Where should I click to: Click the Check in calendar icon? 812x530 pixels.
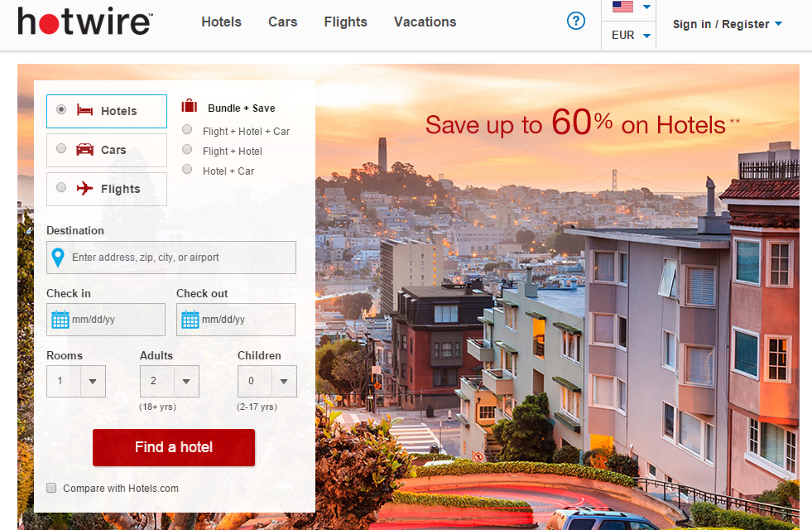pos(60,320)
